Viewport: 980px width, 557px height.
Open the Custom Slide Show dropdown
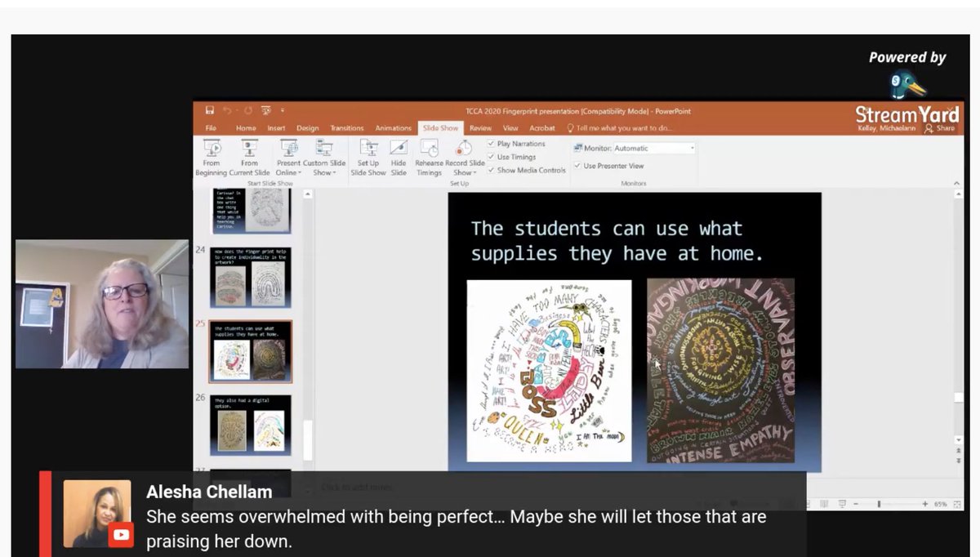[326, 158]
